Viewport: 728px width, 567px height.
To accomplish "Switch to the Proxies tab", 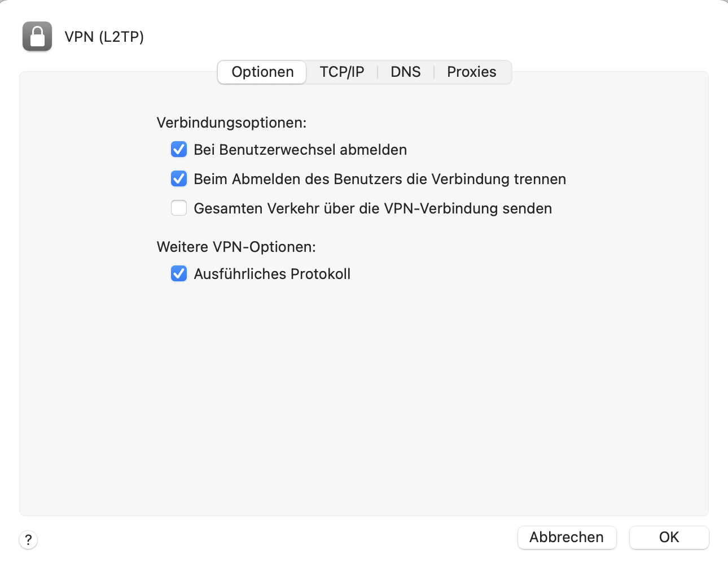I will (x=472, y=72).
